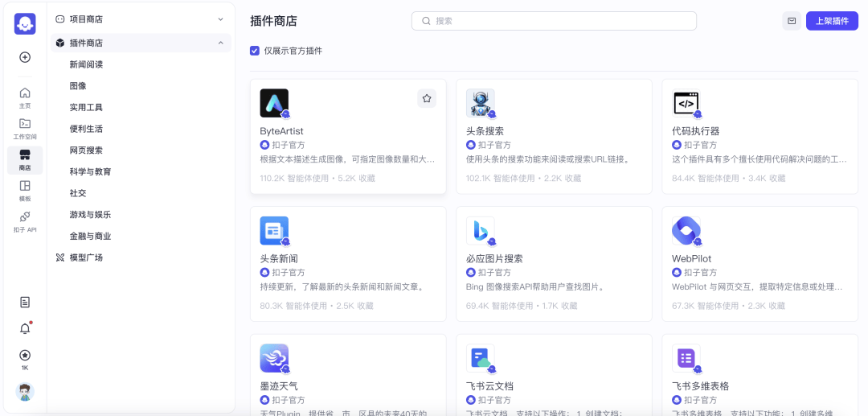868x416 pixels.
Task: Click 102.1K 智能体使用 stats text
Action: 501,179
